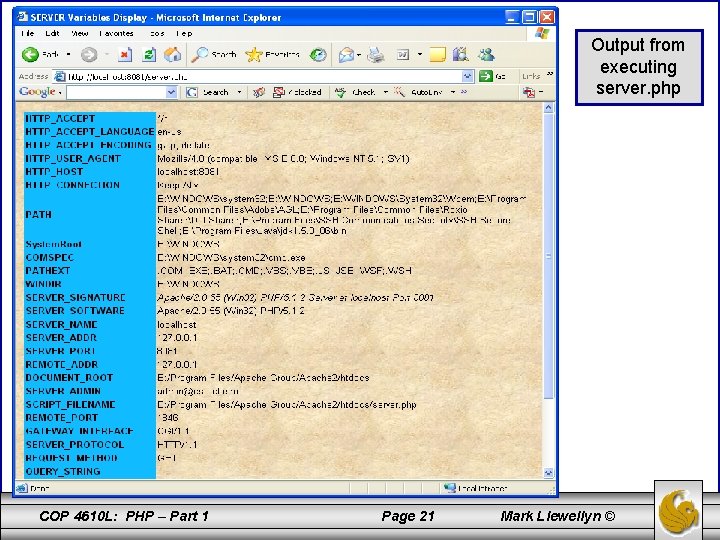Screen dimensions: 720x540
Task: Open the Help menu
Action: point(184,33)
